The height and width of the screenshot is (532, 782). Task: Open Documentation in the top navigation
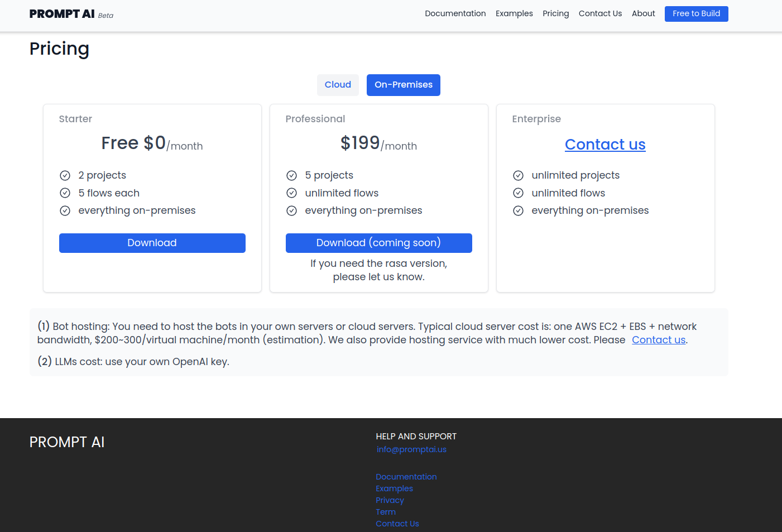tap(455, 13)
